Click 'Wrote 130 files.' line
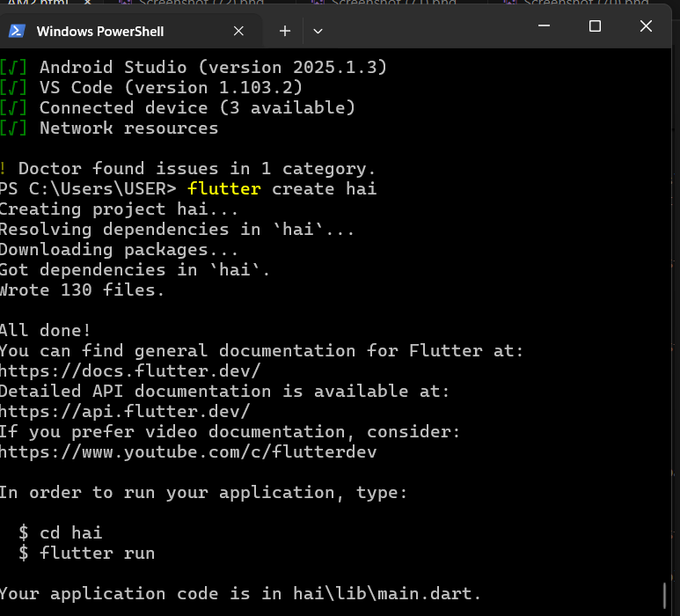Image resolution: width=680 pixels, height=616 pixels. pos(82,290)
